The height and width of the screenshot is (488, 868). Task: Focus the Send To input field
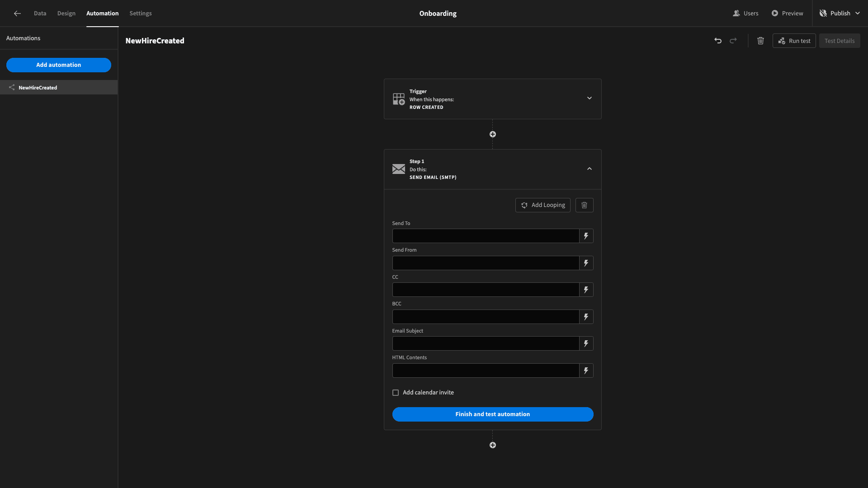(486, 236)
